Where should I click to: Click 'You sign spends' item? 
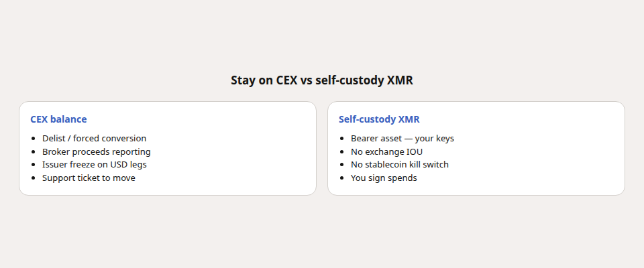coord(384,178)
